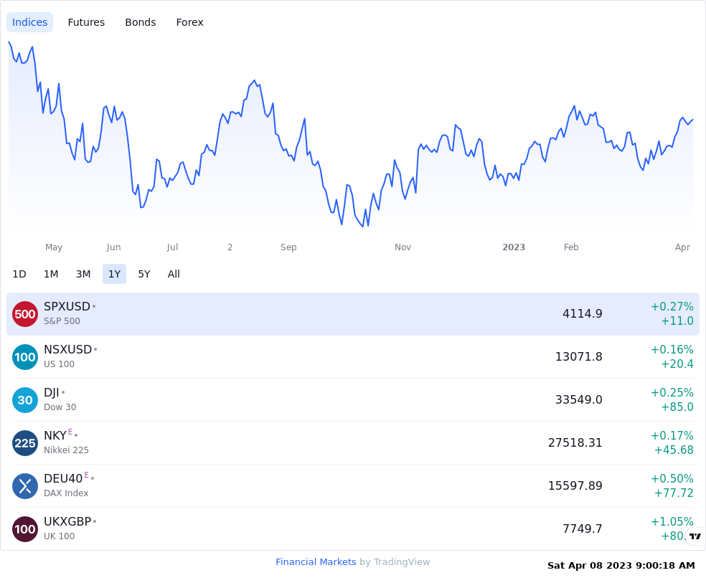Set chart range to 1M
The width and height of the screenshot is (706, 588).
51,274
